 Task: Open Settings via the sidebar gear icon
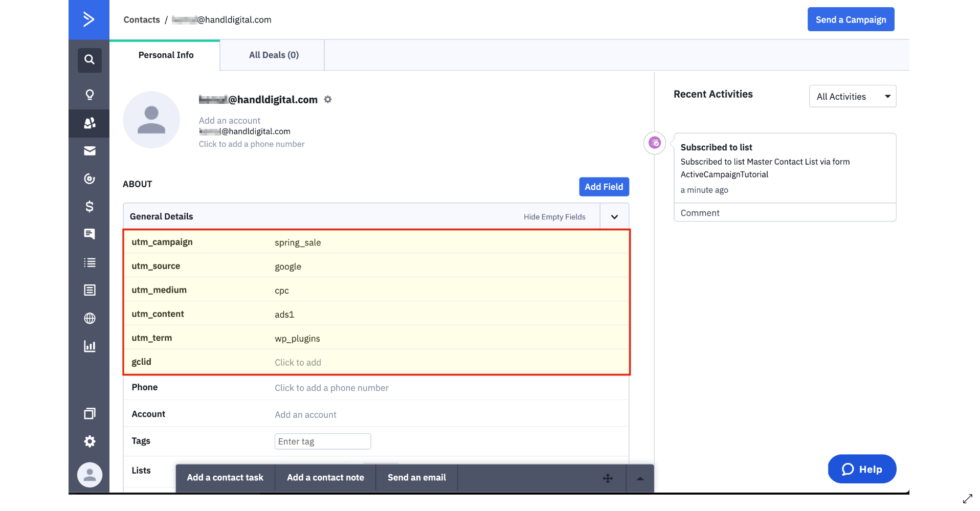click(x=90, y=441)
